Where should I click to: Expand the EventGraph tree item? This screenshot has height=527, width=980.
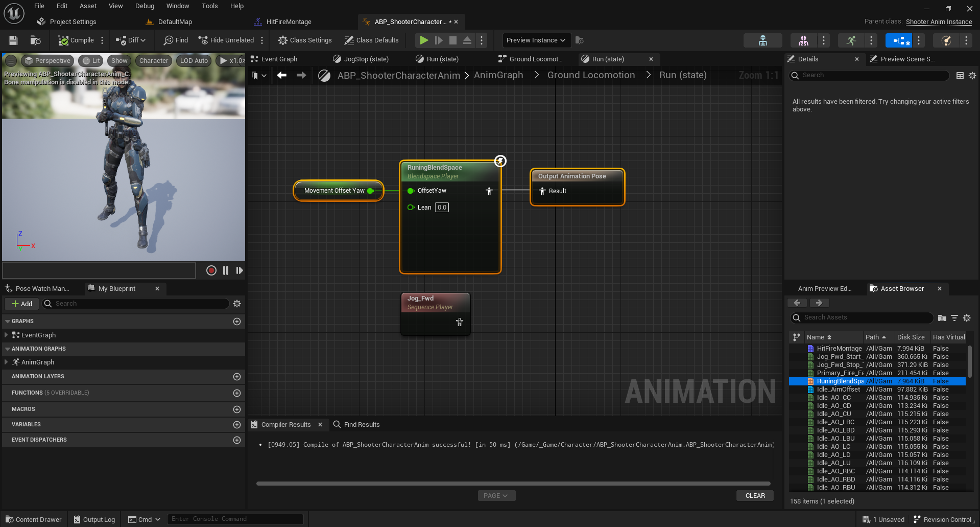(6, 335)
